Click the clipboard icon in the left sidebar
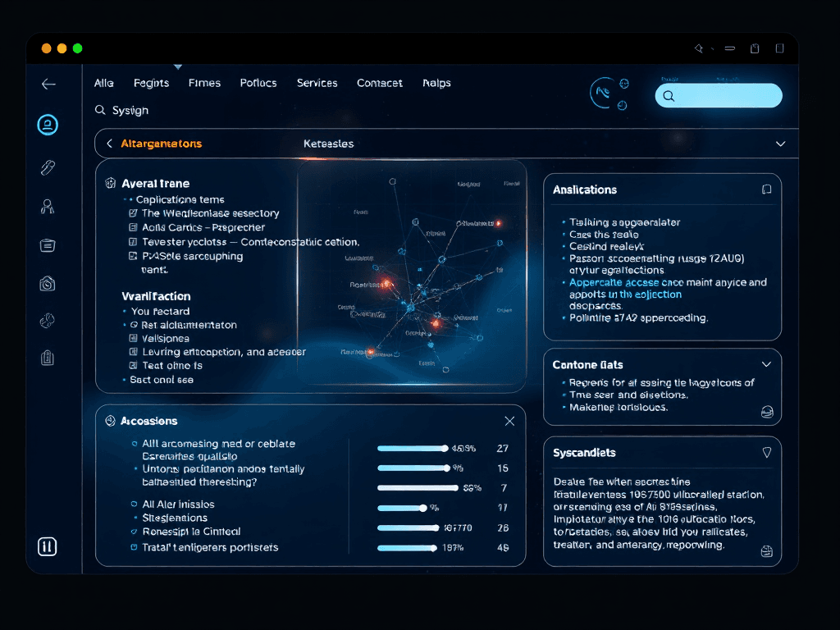This screenshot has height=630, width=840. coord(48,358)
